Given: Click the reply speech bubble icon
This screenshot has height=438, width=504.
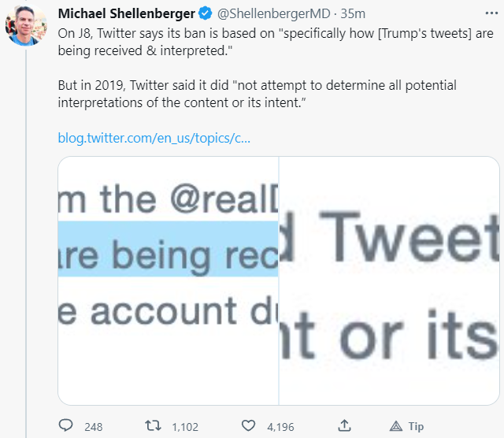Looking at the screenshot, I should click(x=66, y=426).
